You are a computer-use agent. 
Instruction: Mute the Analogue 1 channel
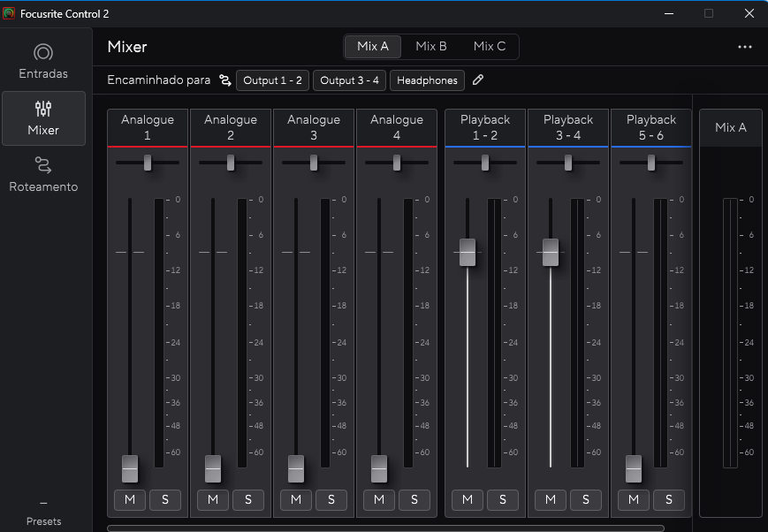point(130,499)
